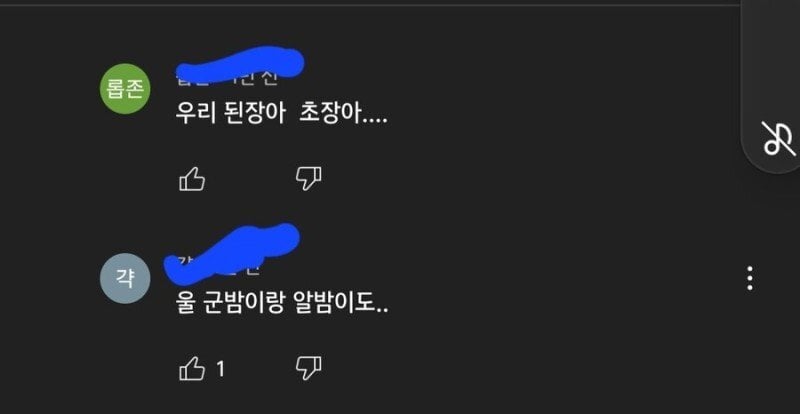Open scribbled-out username above second comment
Viewport: 800px width, 414px height.
click(x=232, y=254)
